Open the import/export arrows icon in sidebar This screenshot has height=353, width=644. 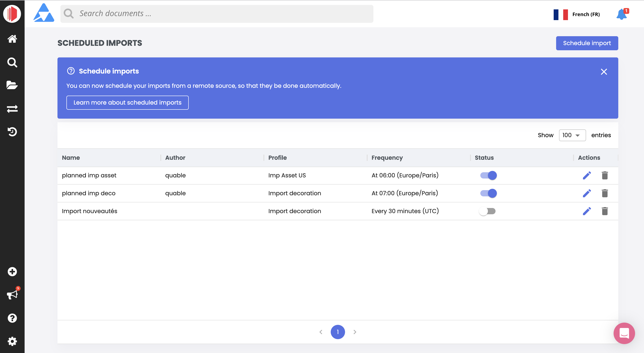click(12, 109)
